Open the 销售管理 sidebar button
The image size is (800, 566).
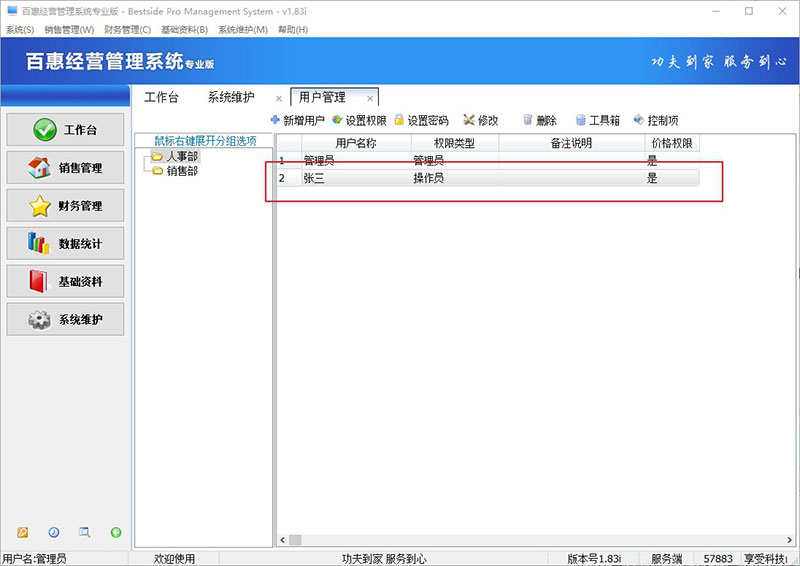tap(65, 167)
